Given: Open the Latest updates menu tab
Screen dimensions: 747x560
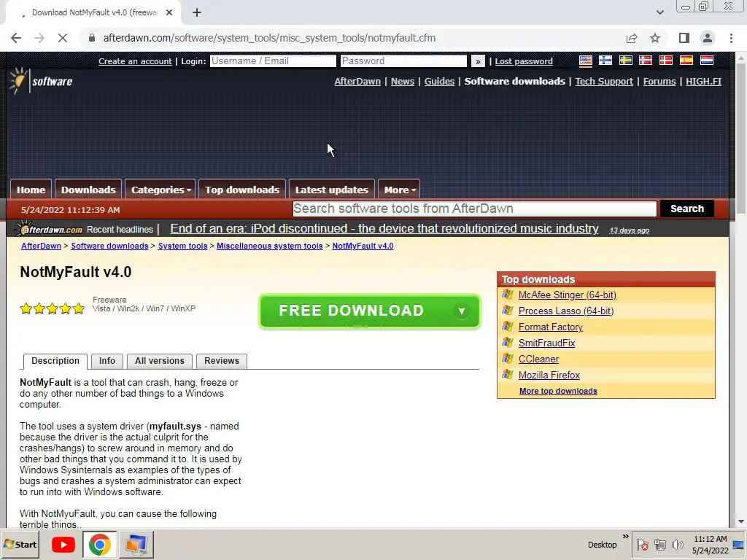Looking at the screenshot, I should coord(332,190).
